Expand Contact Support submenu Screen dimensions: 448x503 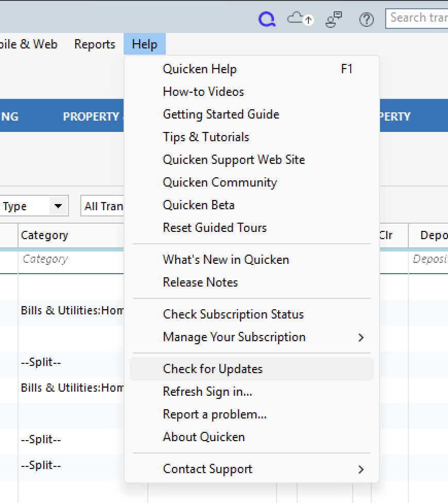pos(252,469)
